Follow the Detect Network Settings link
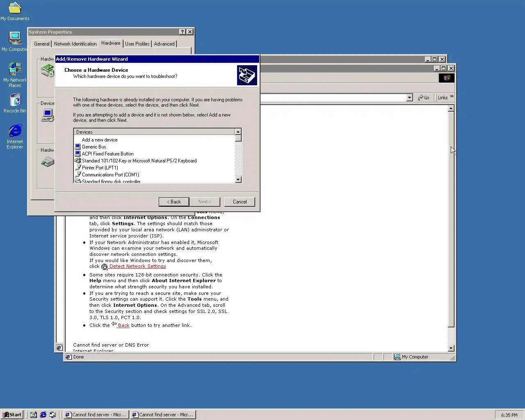Screen dimensions: 525x420 (x=137, y=266)
